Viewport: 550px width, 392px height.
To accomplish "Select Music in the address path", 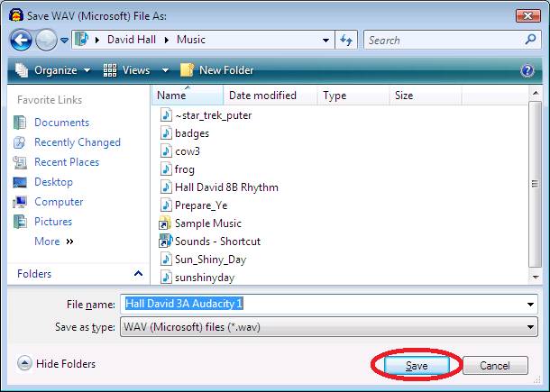I will 190,40.
